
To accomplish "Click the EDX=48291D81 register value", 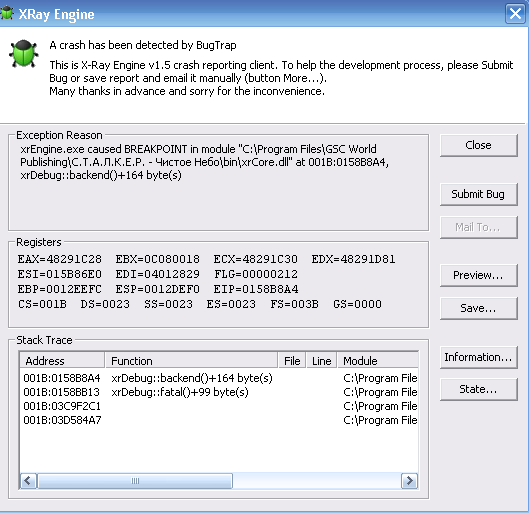I will pyautogui.click(x=353, y=259).
